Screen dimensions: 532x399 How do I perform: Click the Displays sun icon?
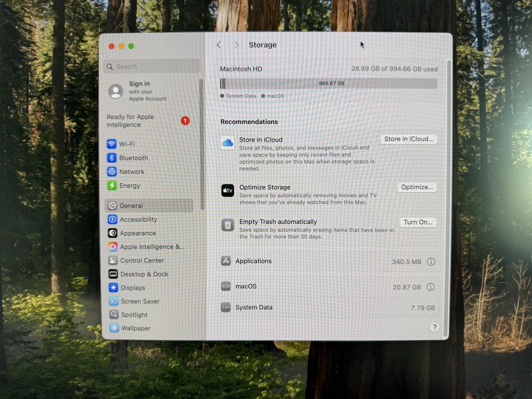click(113, 288)
